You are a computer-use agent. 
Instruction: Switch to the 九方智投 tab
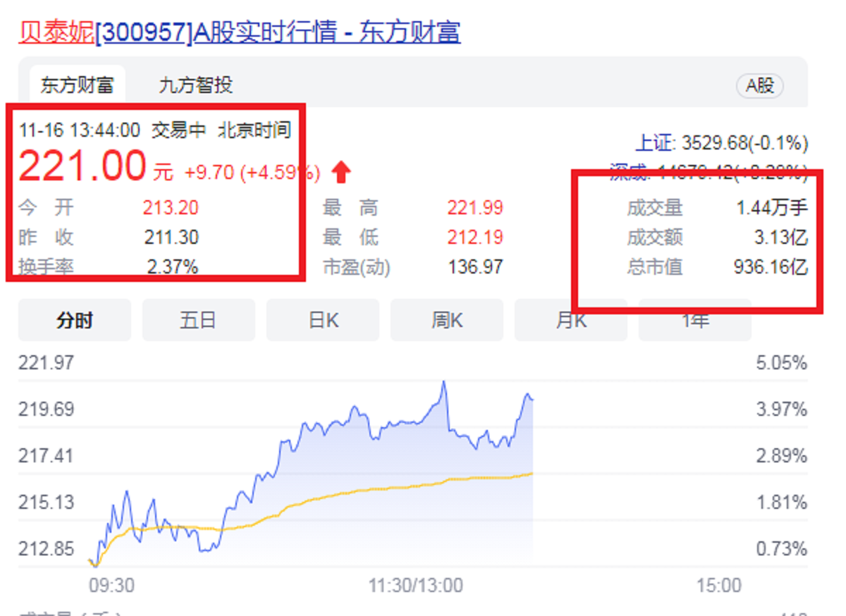point(196,86)
